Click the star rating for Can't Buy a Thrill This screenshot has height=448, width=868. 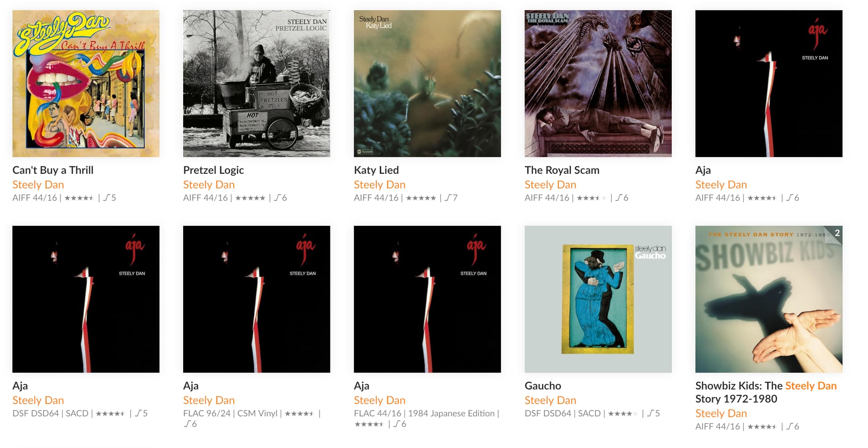pos(79,198)
